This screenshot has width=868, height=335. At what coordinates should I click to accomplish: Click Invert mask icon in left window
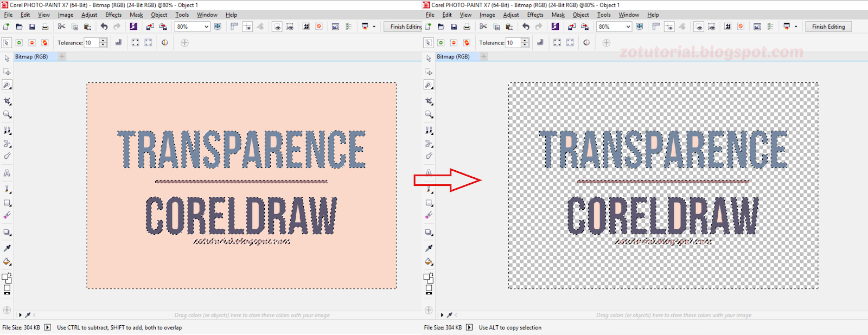(306, 27)
